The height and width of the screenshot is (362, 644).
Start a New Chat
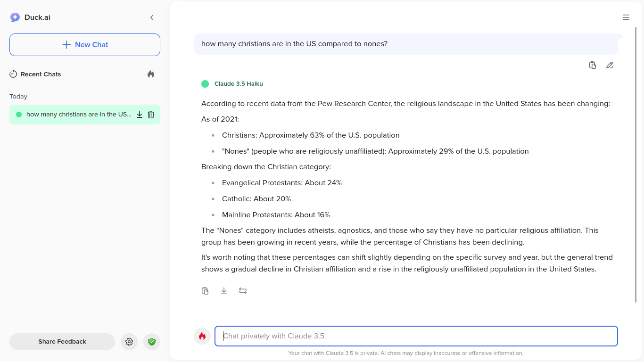[x=85, y=45]
